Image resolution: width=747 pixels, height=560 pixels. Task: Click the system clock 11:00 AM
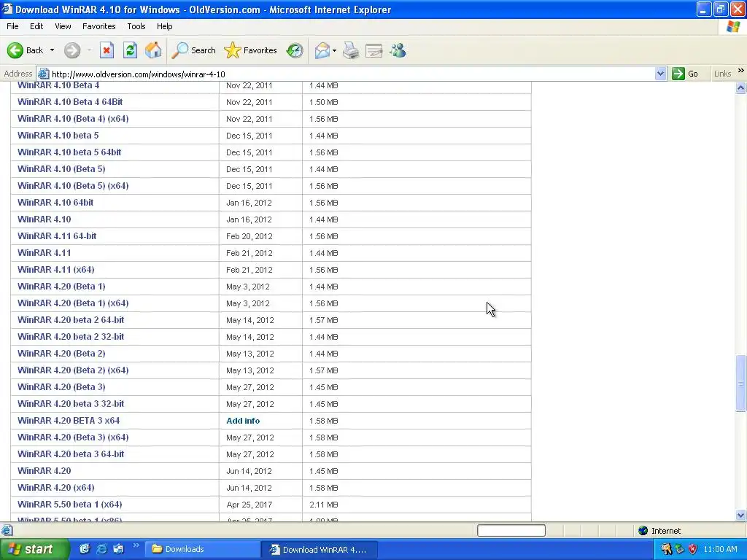[720, 549]
